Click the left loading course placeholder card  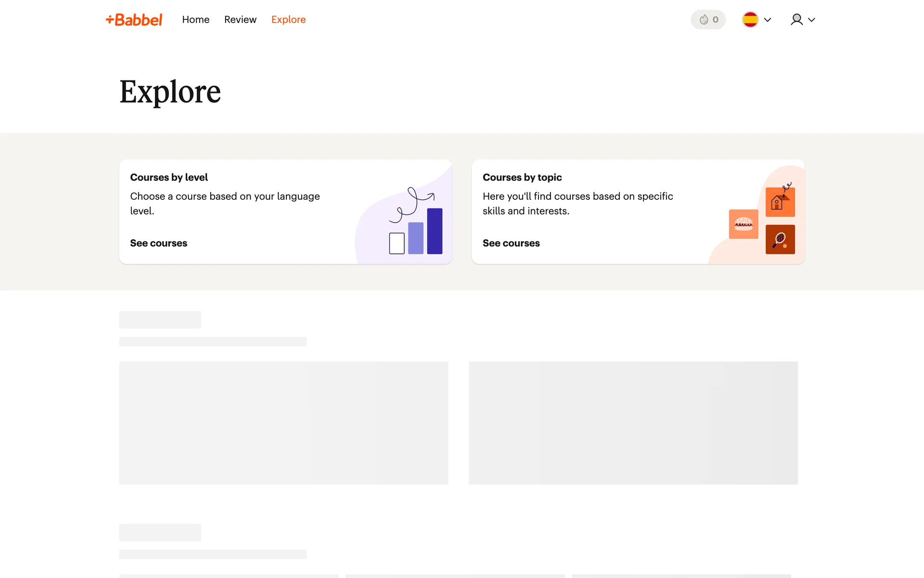pyautogui.click(x=283, y=423)
